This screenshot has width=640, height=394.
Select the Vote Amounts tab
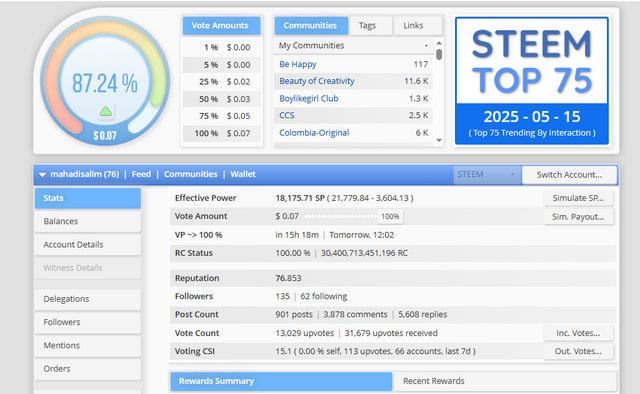point(221,25)
